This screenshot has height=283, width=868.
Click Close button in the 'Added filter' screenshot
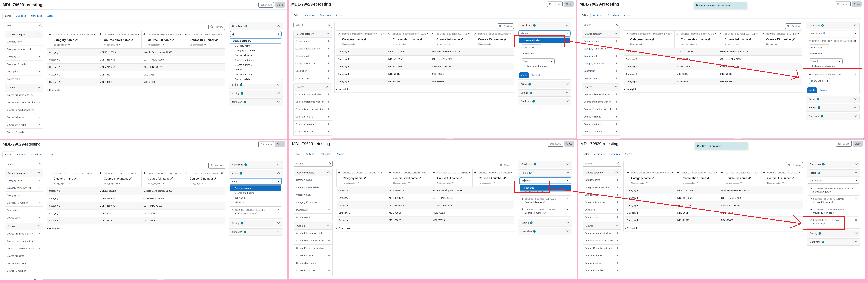[857, 143]
